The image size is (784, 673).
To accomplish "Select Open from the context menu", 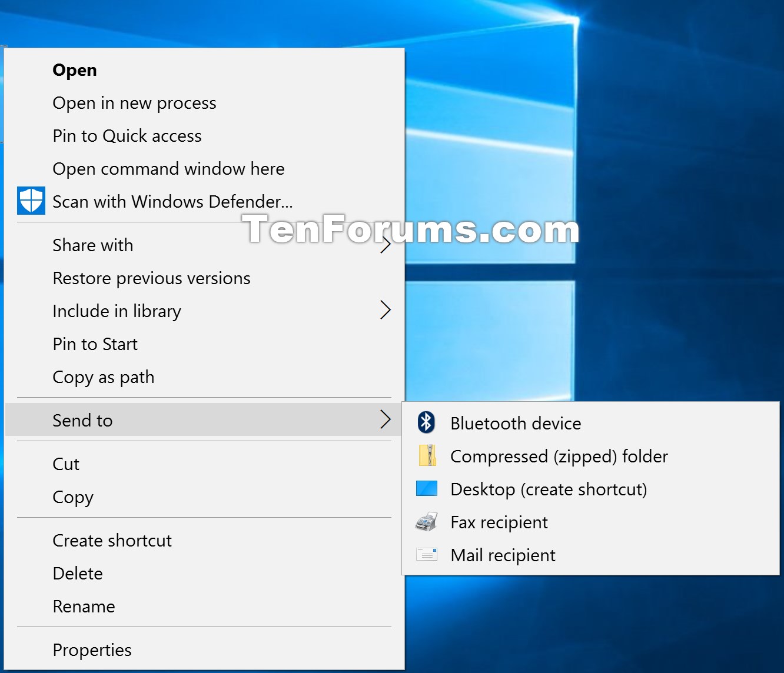I will [75, 69].
